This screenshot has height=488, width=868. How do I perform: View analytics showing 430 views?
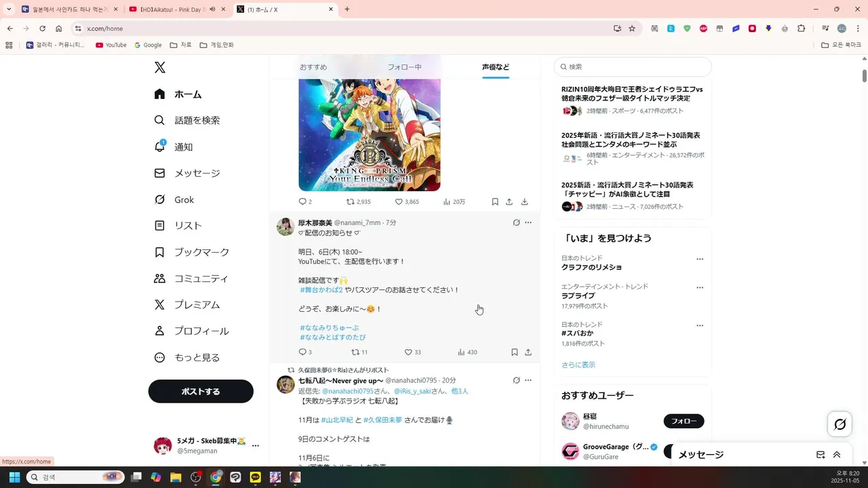467,352
